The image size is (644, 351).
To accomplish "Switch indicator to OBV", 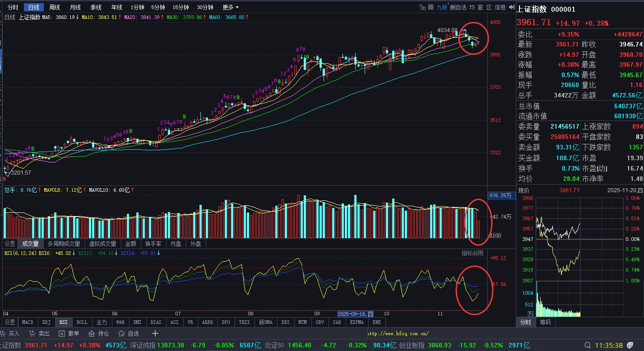I will [320, 322].
